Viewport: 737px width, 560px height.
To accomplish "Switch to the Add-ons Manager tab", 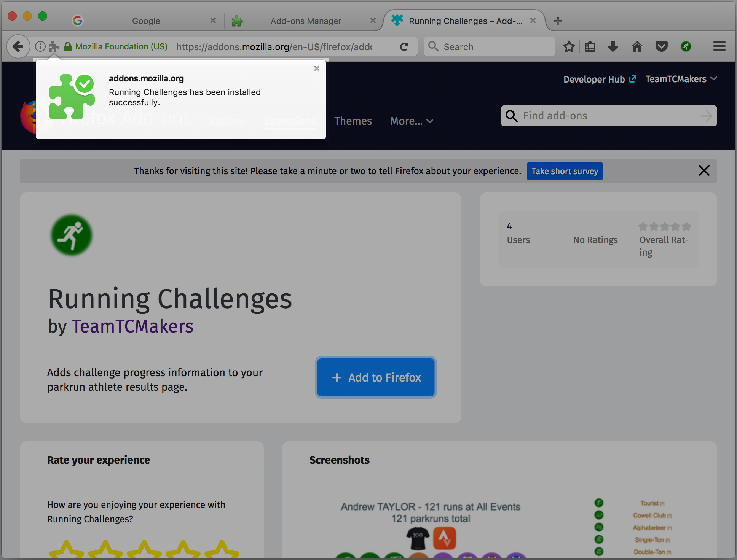I will pos(306,21).
